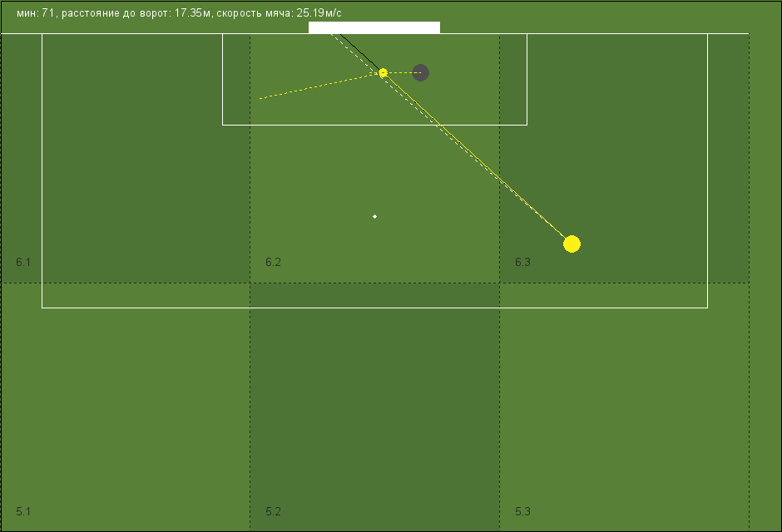Click the bottom line of the penalty area
This screenshot has height=532, width=782.
[374, 308]
